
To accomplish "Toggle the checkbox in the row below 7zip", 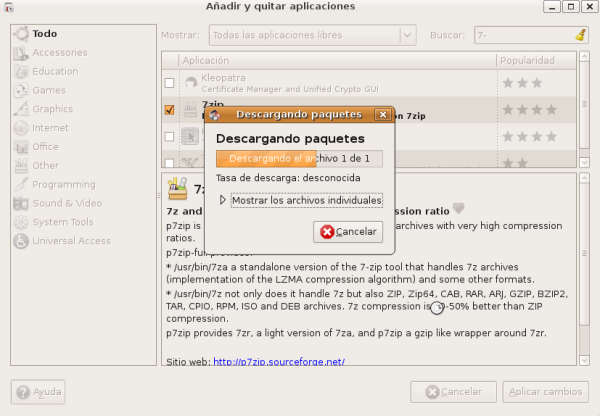I will (169, 135).
